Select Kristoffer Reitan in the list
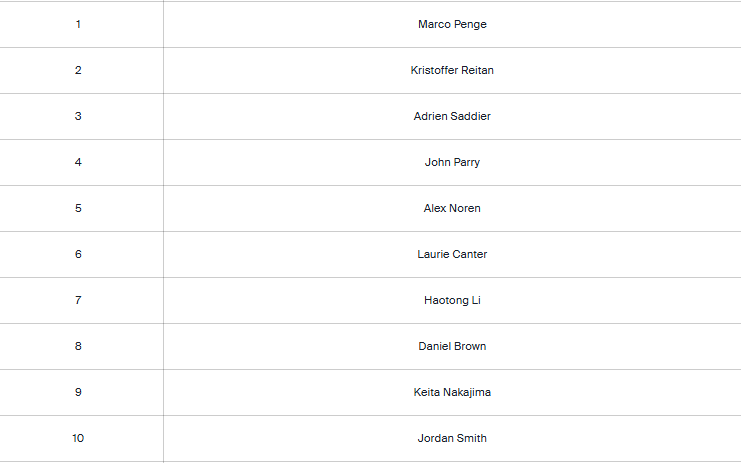 point(452,70)
